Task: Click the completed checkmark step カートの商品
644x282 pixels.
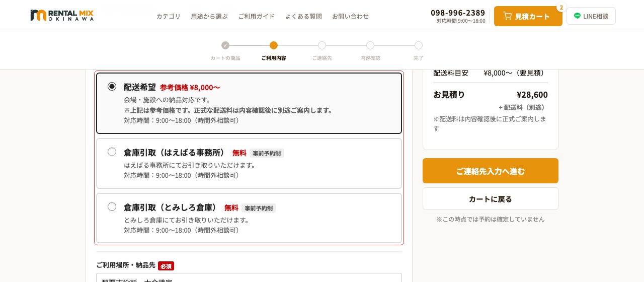Action: (x=225, y=45)
